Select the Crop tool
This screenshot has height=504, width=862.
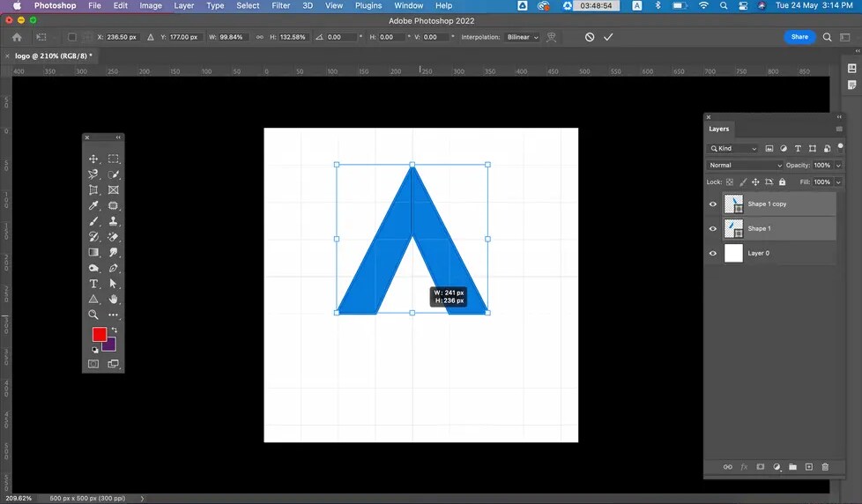93,189
